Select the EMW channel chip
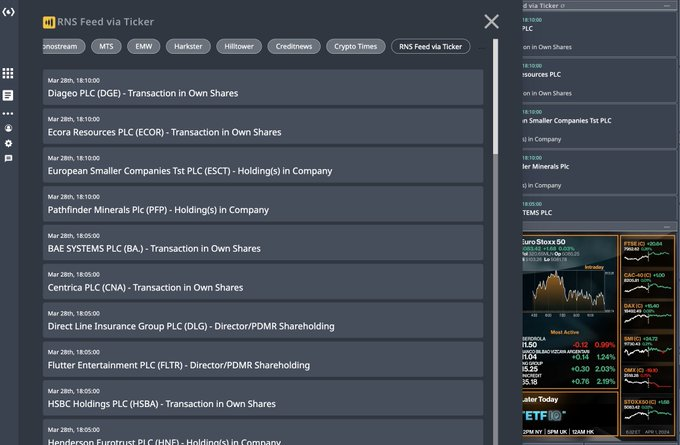This screenshot has width=680, height=445. click(144, 46)
